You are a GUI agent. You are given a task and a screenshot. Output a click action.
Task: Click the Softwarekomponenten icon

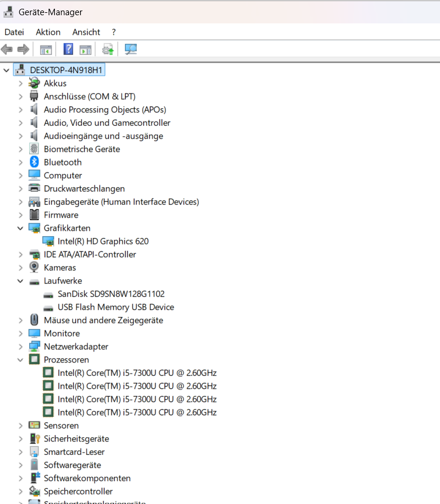34,478
